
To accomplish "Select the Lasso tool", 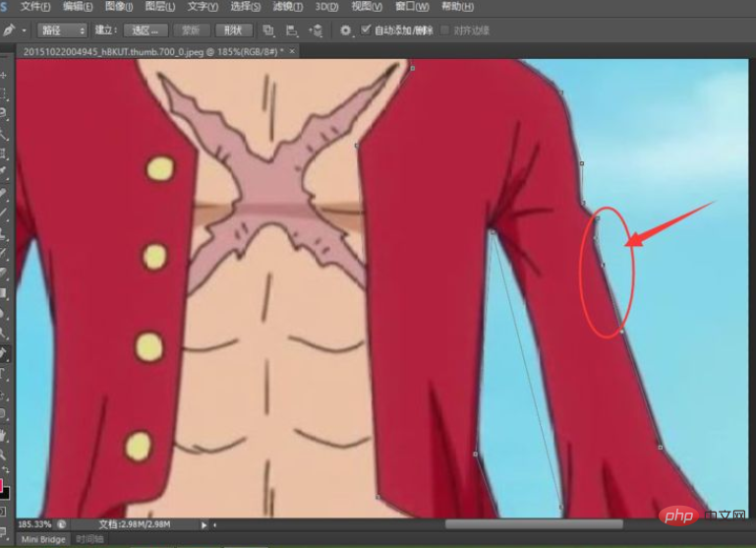I will coord(3,113).
